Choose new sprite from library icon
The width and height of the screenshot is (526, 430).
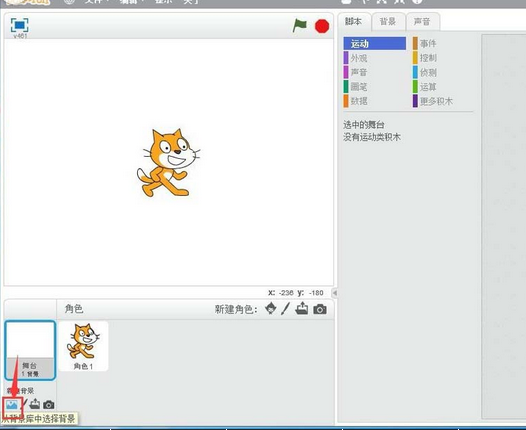271,309
